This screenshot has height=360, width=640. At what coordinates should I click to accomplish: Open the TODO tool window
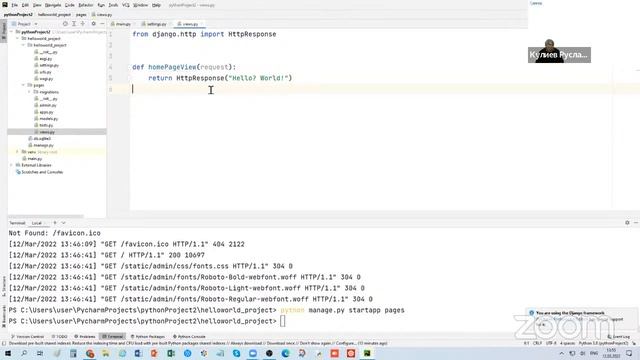coord(60,336)
